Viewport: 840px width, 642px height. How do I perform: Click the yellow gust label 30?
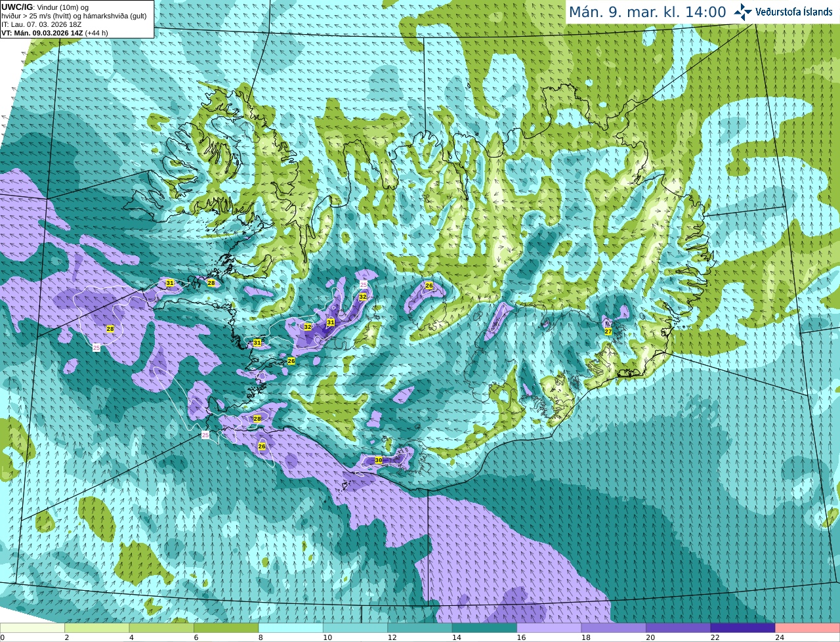click(x=379, y=461)
